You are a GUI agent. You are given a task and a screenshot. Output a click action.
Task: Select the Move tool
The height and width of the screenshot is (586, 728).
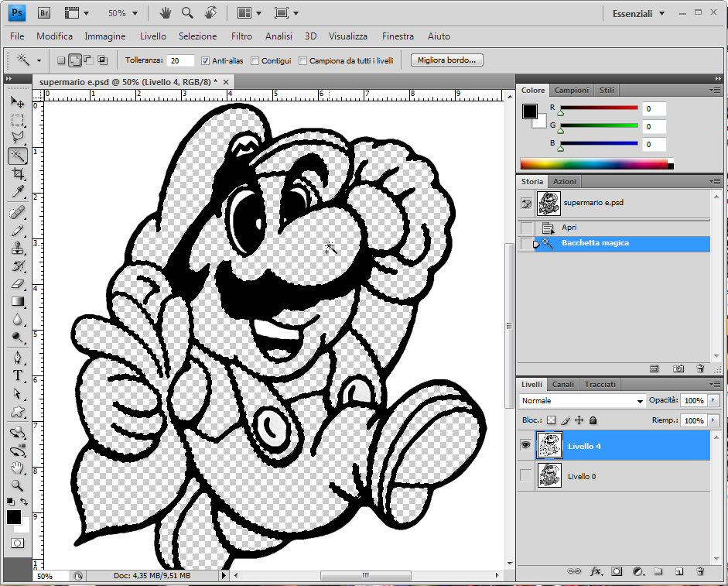click(18, 102)
